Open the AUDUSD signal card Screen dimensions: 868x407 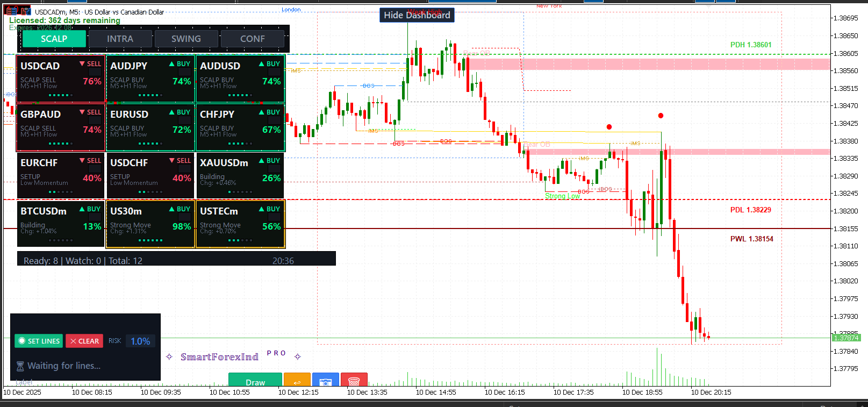click(240, 78)
